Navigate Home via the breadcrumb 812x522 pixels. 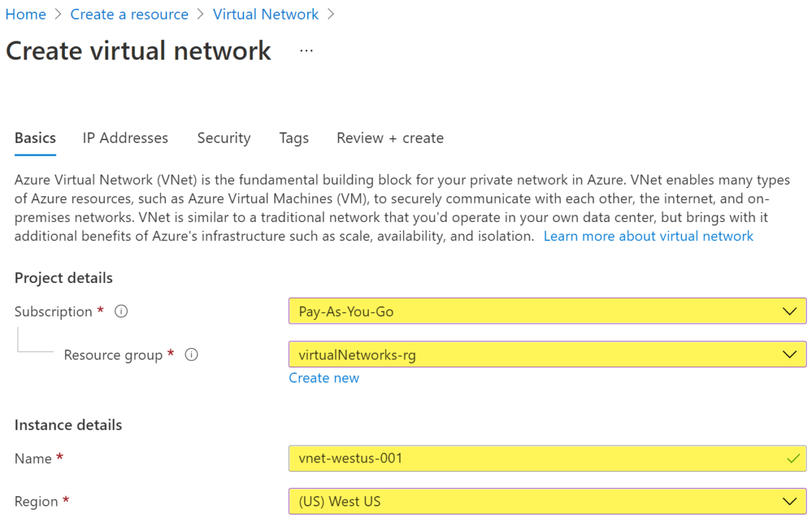click(26, 14)
